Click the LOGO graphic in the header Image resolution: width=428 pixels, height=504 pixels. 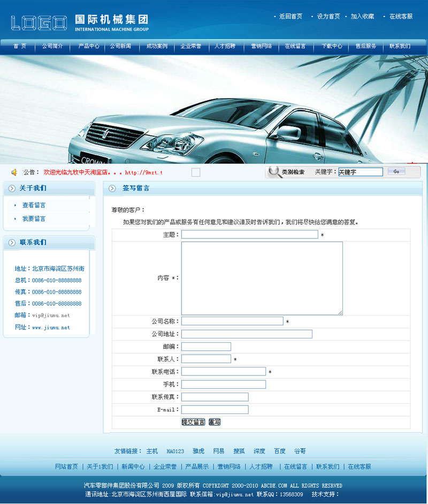39,23
